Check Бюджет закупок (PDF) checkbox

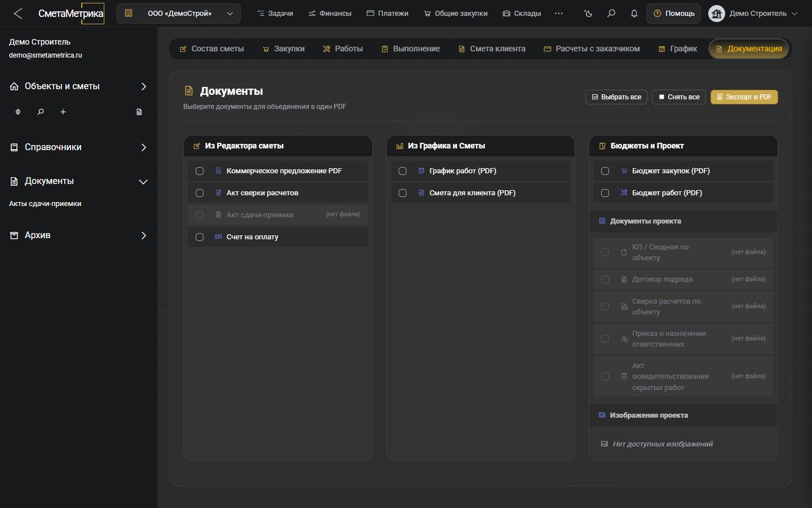click(605, 171)
